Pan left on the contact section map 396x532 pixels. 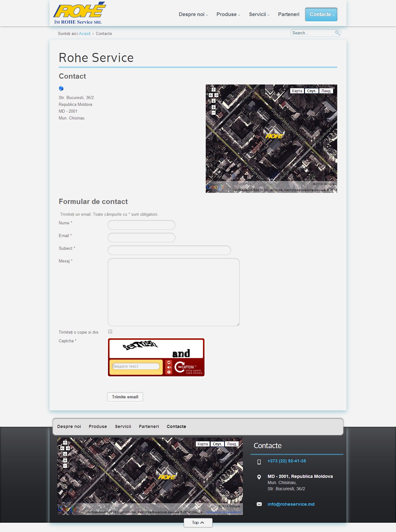(211, 95)
